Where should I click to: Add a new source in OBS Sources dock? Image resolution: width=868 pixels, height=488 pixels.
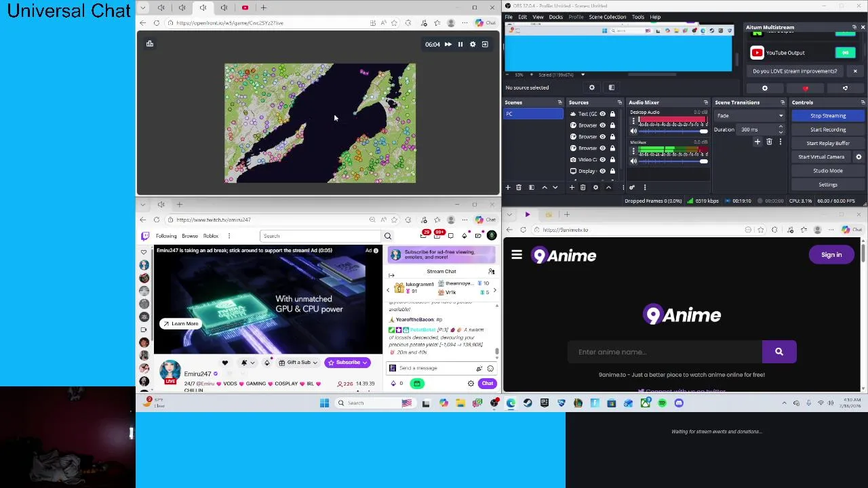[x=572, y=188]
